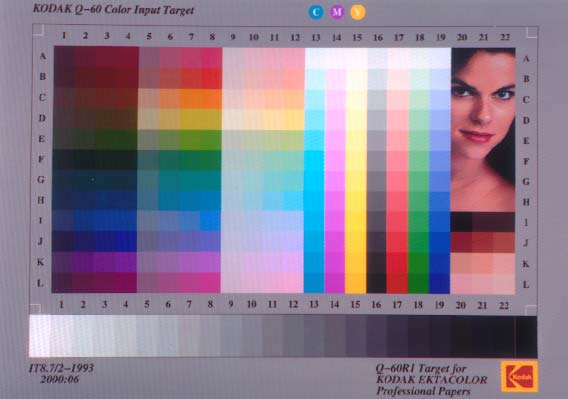Pick the green patch at row E column 8
The width and height of the screenshot is (568, 399).
coord(211,140)
